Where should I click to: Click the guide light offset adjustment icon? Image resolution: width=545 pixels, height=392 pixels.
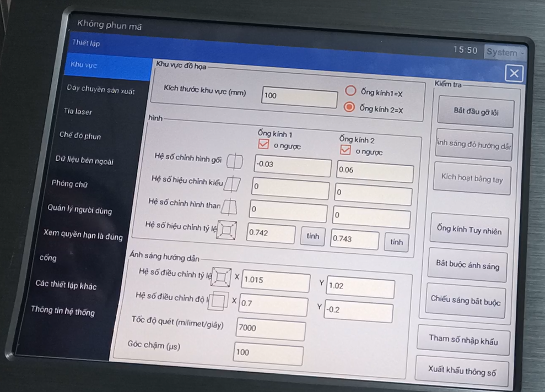tap(219, 301)
